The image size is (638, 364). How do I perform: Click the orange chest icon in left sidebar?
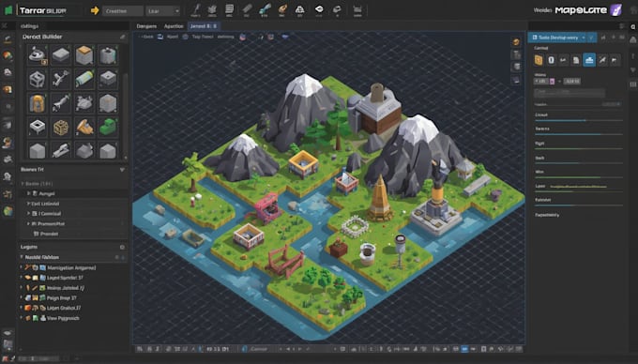click(8, 89)
